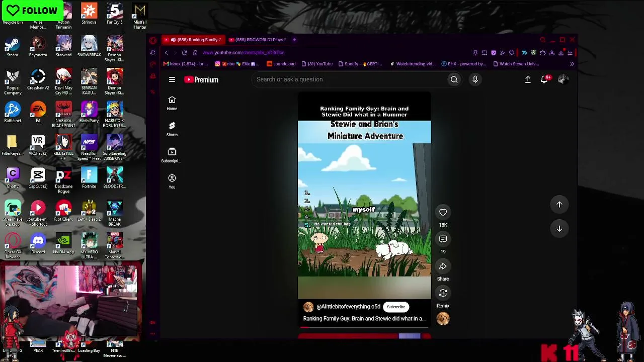This screenshot has height=362, width=644.
Task: Focus YouTube search input field
Action: [349, 79]
